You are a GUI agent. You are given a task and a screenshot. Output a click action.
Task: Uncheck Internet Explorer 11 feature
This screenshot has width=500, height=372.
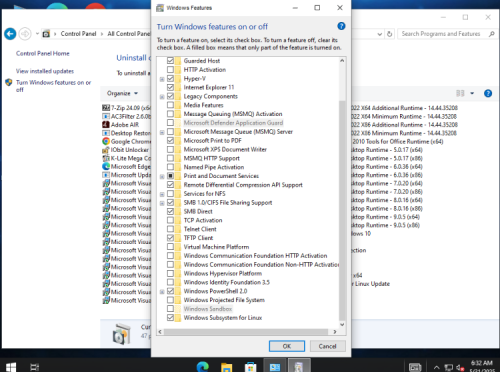tap(170, 87)
